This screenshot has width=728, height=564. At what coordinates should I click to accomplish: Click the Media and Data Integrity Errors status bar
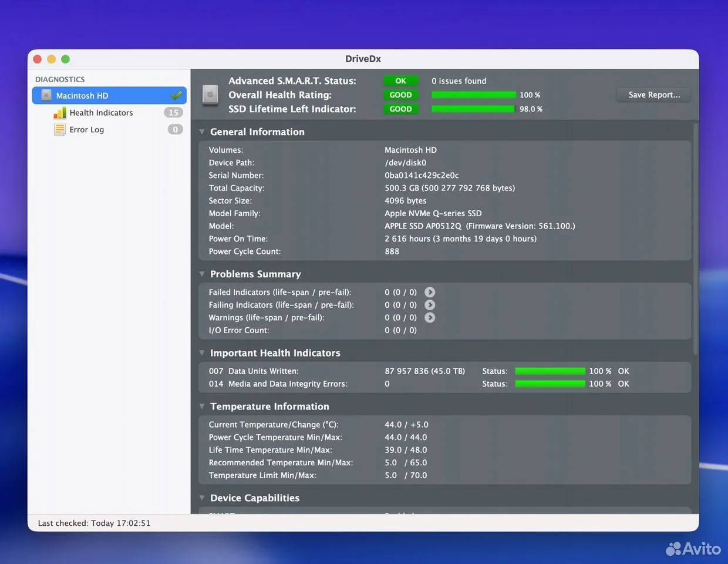[550, 384]
